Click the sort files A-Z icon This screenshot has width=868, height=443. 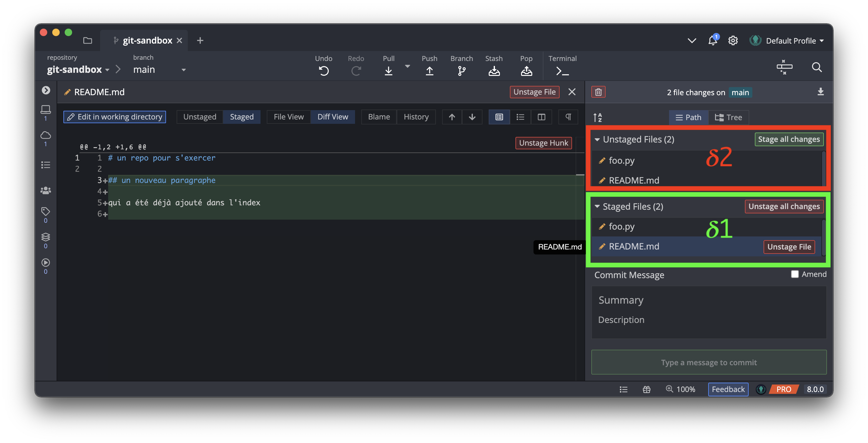pyautogui.click(x=598, y=117)
